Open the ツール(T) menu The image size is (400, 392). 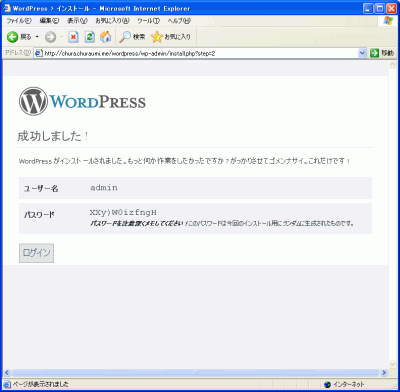pyautogui.click(x=149, y=21)
